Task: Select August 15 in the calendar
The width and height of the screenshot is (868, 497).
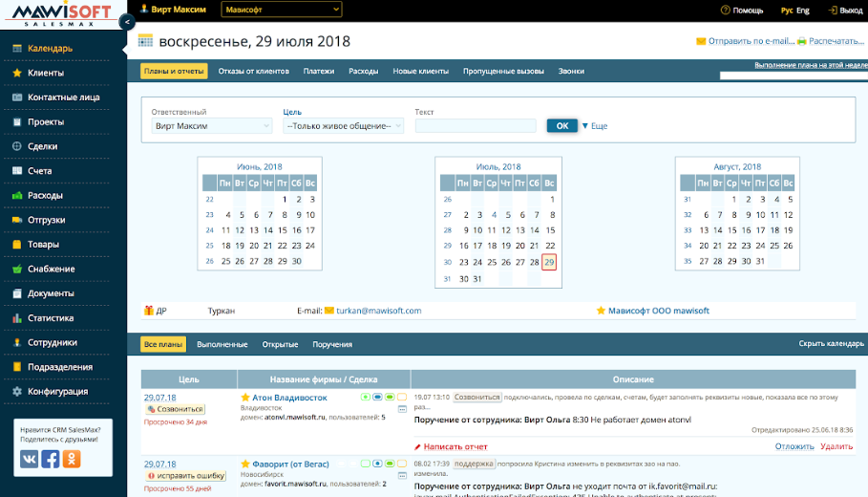Action: 731,230
